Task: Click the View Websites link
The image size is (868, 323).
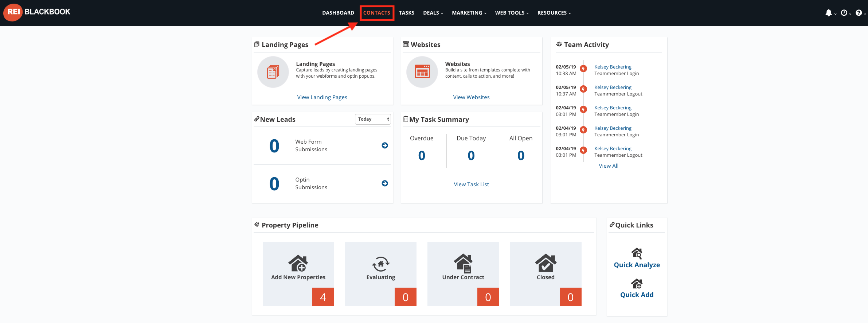Action: tap(471, 97)
